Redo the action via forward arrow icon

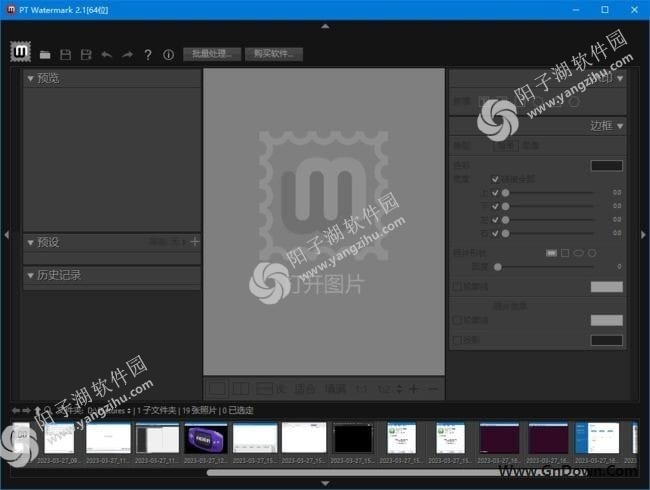tap(127, 55)
